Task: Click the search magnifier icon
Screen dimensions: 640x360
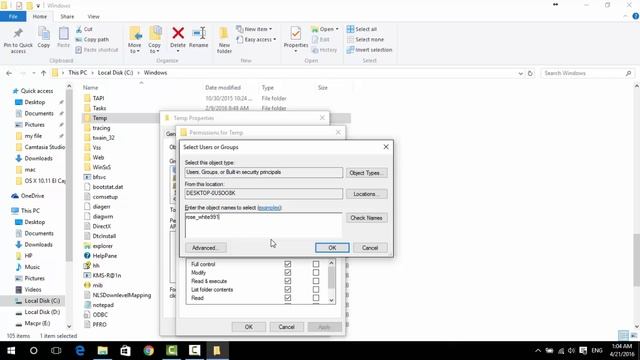Action: [x=628, y=73]
